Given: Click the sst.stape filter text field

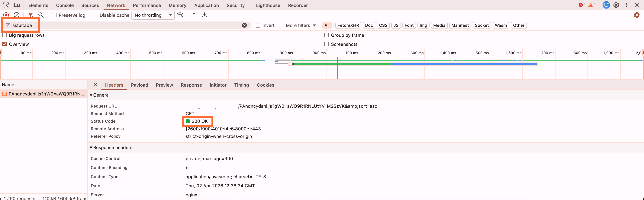Looking at the screenshot, I should [125, 25].
